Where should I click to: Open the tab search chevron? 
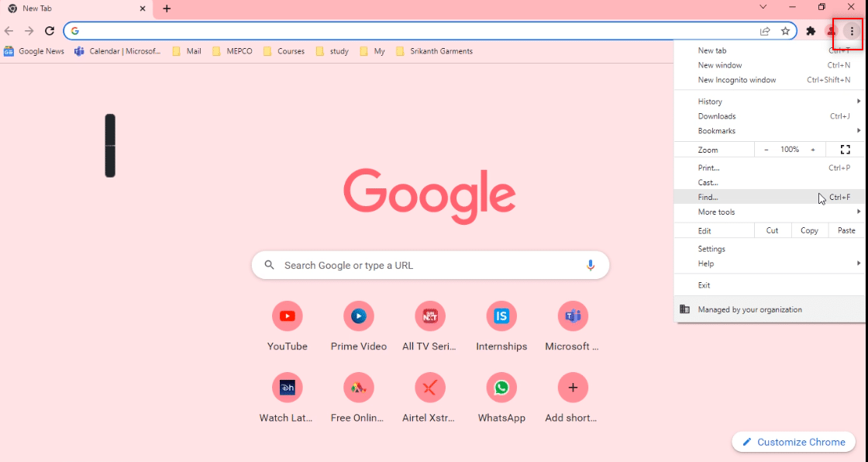point(763,7)
